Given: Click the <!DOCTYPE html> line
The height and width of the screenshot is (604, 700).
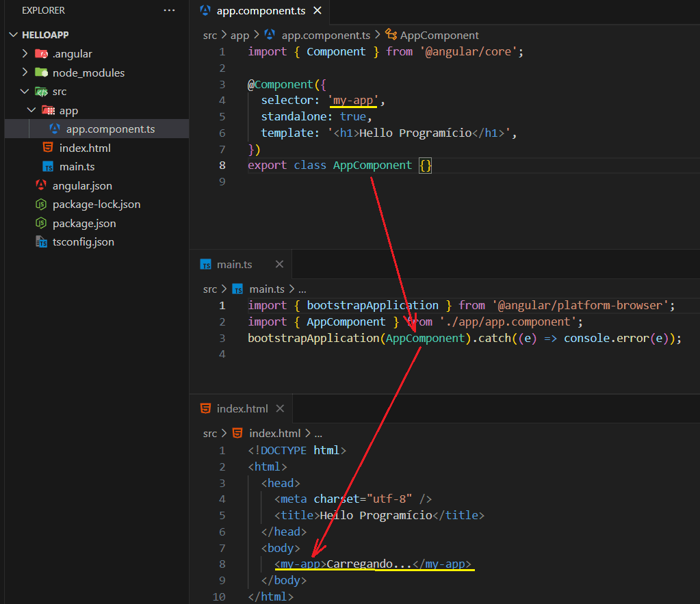Looking at the screenshot, I should click(x=297, y=450).
